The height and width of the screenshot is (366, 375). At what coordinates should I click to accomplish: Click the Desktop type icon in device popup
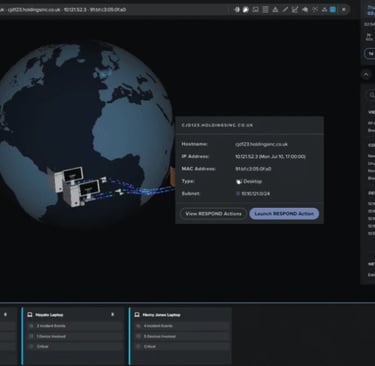(x=239, y=181)
